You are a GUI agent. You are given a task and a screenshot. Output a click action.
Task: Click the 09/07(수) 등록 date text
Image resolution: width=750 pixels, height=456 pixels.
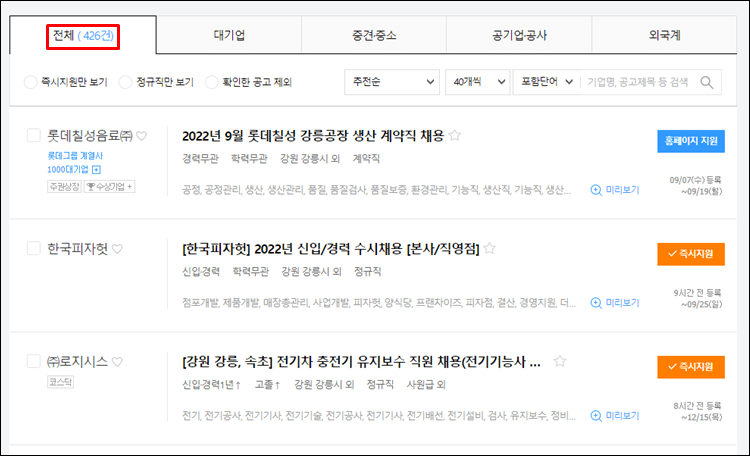point(695,180)
